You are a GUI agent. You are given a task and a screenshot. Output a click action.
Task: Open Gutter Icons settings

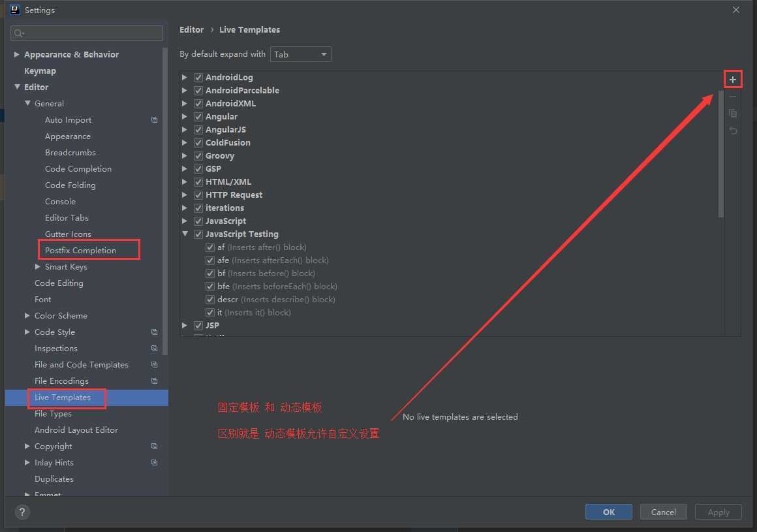tap(68, 234)
